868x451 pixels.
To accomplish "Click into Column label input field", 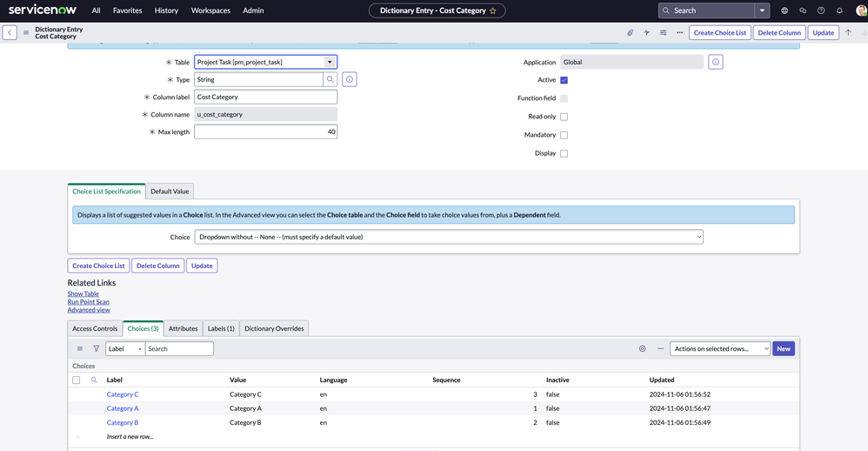I will click(x=266, y=97).
